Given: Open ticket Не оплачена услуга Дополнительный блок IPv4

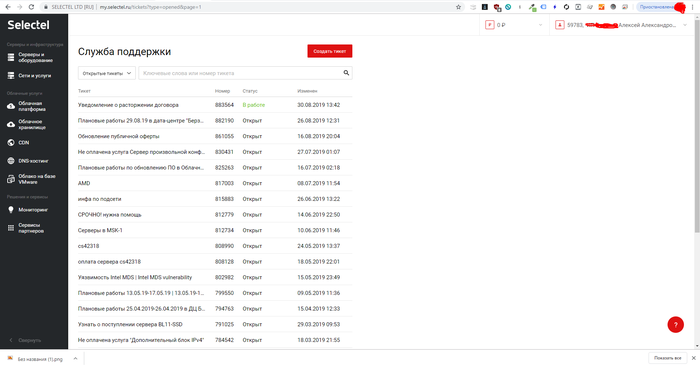Looking at the screenshot, I should pyautogui.click(x=141, y=340).
